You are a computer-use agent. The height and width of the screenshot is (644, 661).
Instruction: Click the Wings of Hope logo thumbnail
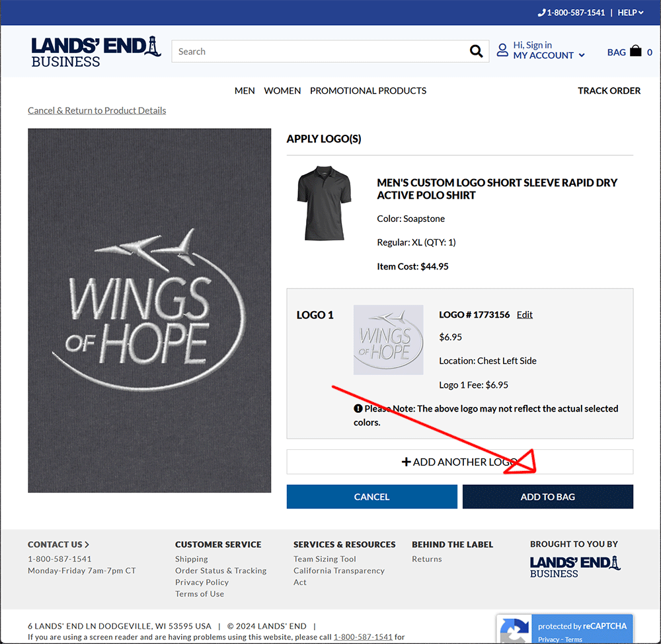(x=388, y=340)
